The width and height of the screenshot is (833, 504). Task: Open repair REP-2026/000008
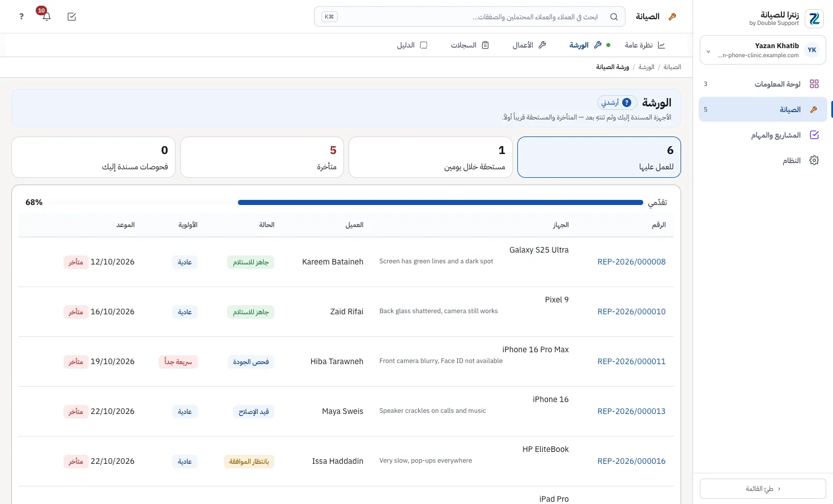(631, 262)
